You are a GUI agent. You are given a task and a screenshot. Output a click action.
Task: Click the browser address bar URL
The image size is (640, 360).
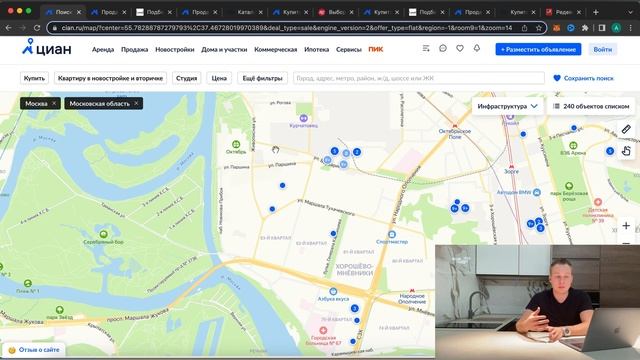(287, 28)
